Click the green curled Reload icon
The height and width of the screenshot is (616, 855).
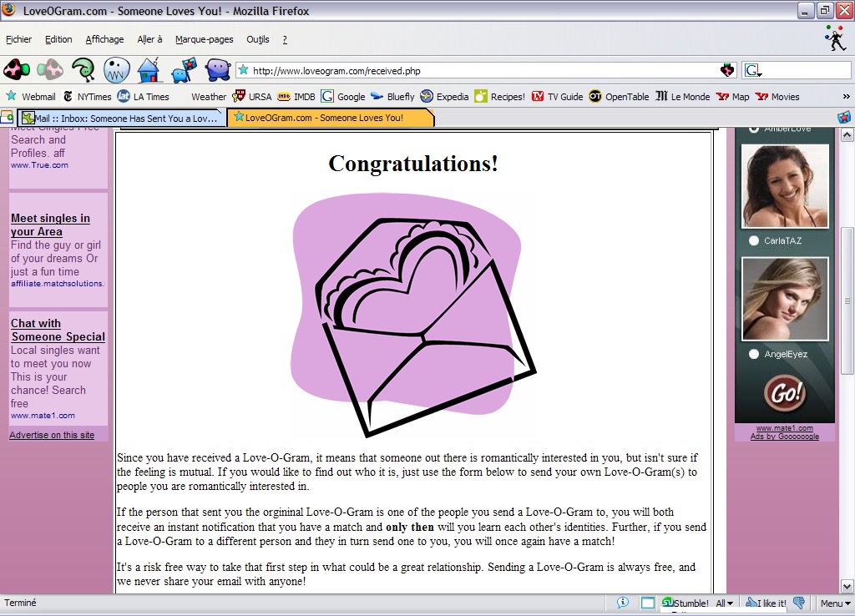(x=83, y=70)
